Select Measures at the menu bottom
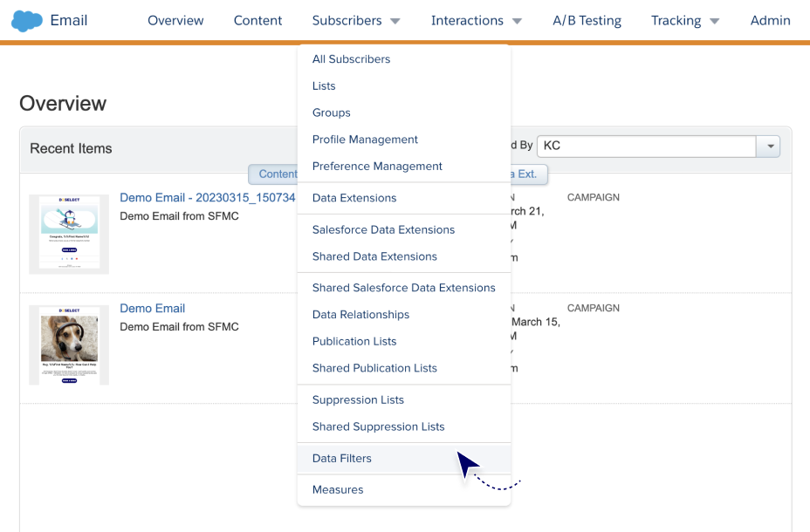This screenshot has width=810, height=532. (338, 489)
